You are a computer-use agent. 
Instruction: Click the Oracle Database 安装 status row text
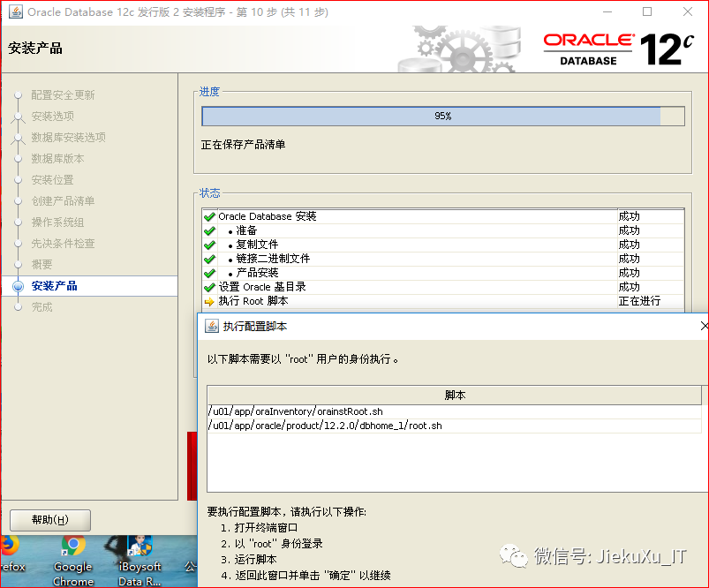pyautogui.click(x=268, y=216)
